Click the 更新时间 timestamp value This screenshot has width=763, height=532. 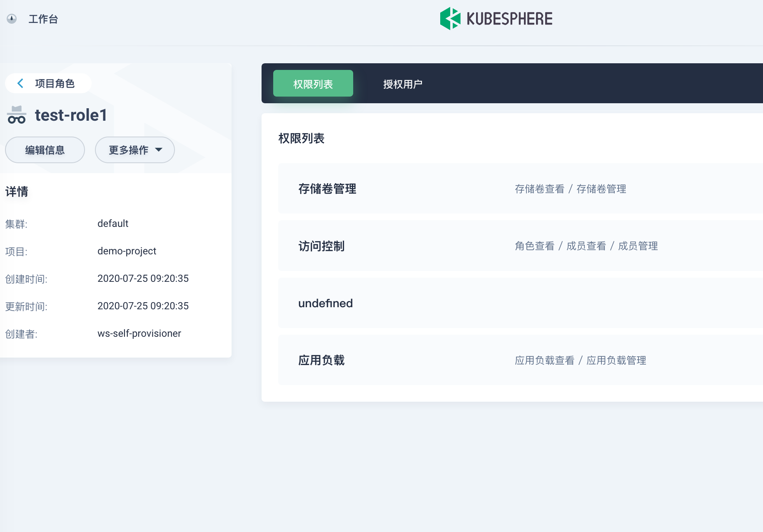(x=143, y=306)
